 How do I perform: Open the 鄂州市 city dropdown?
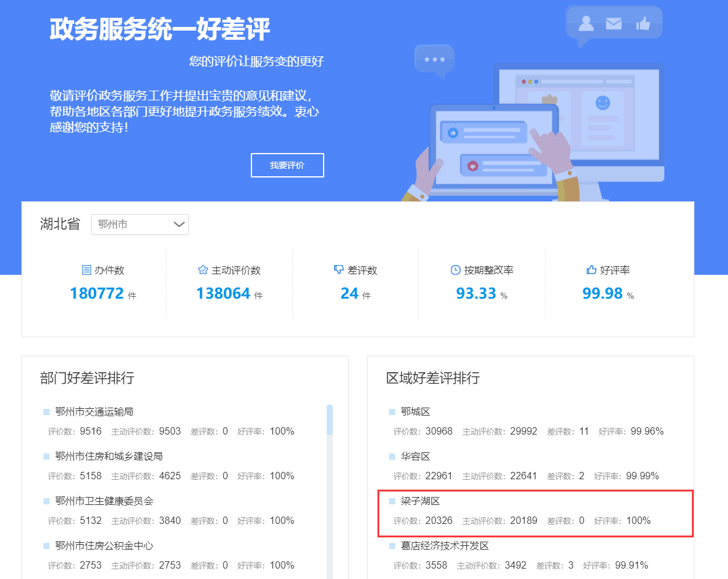tap(139, 225)
